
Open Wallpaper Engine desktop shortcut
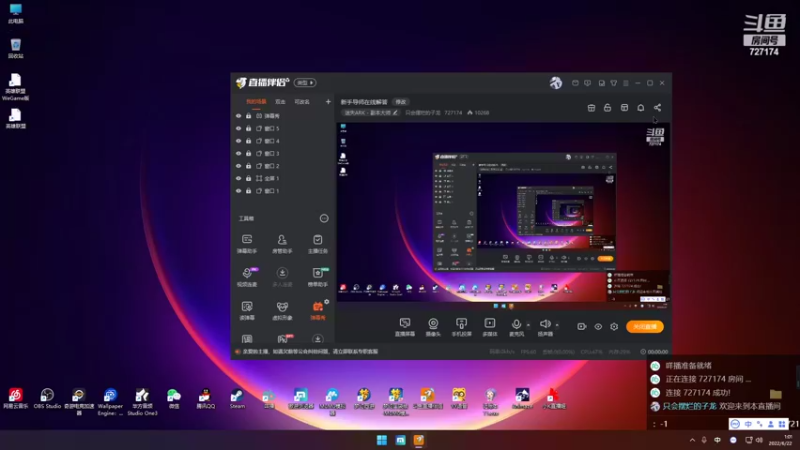110,402
